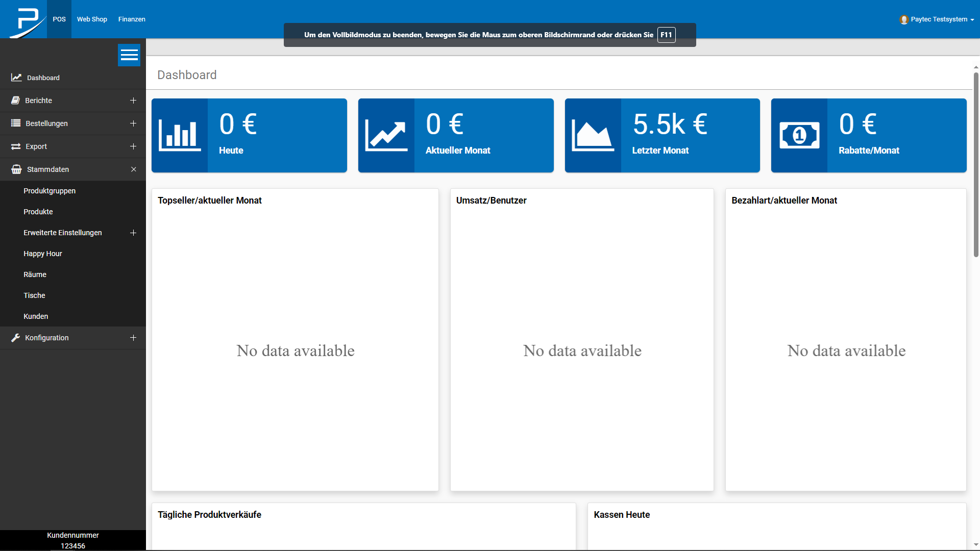Collapse Stammdaten section with X icon

133,169
